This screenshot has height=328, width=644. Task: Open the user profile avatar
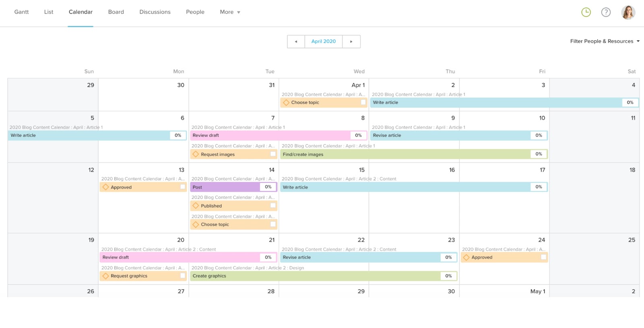coord(628,12)
